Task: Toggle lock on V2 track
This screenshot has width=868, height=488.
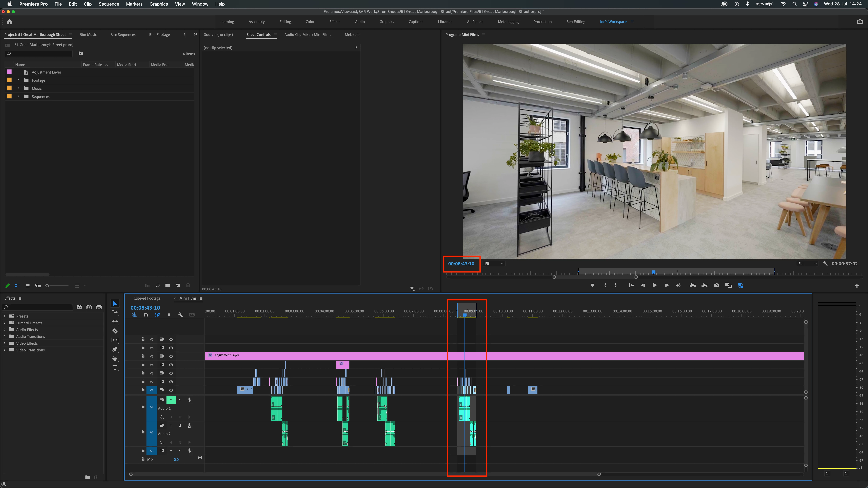Action: tap(143, 381)
